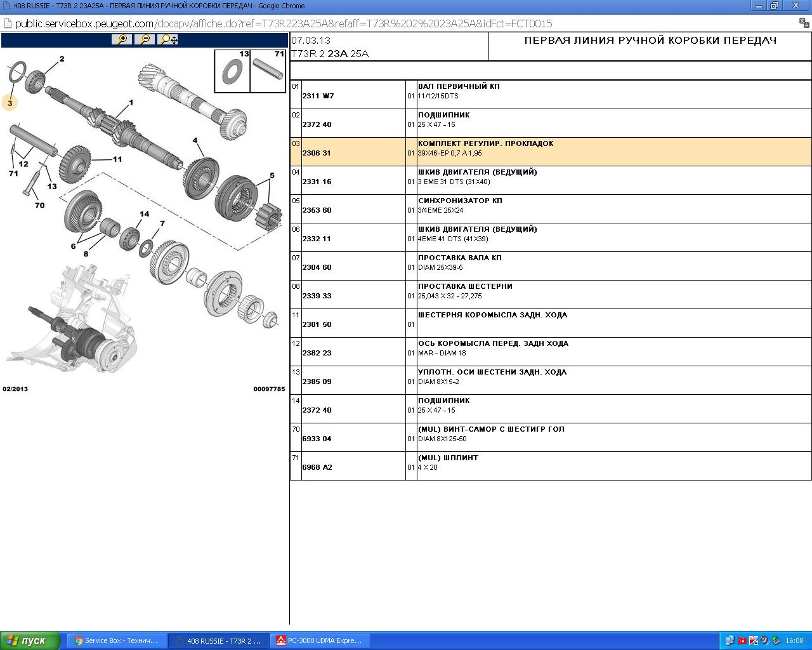The height and width of the screenshot is (650, 812).
Task: Switch to PC-3000 UDMA Express taskbar item
Action: (320, 640)
